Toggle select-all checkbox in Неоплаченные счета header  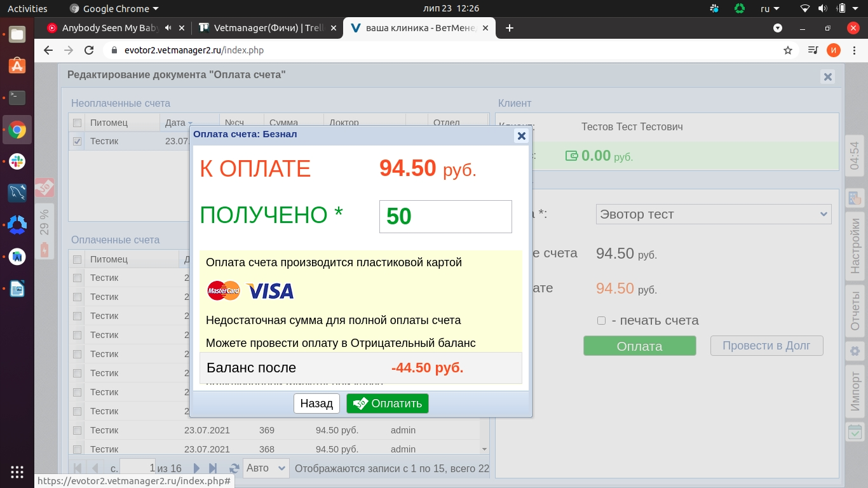pos(78,123)
